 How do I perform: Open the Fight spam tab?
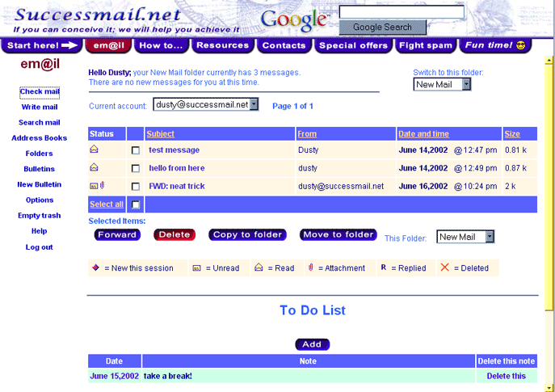[x=426, y=46]
